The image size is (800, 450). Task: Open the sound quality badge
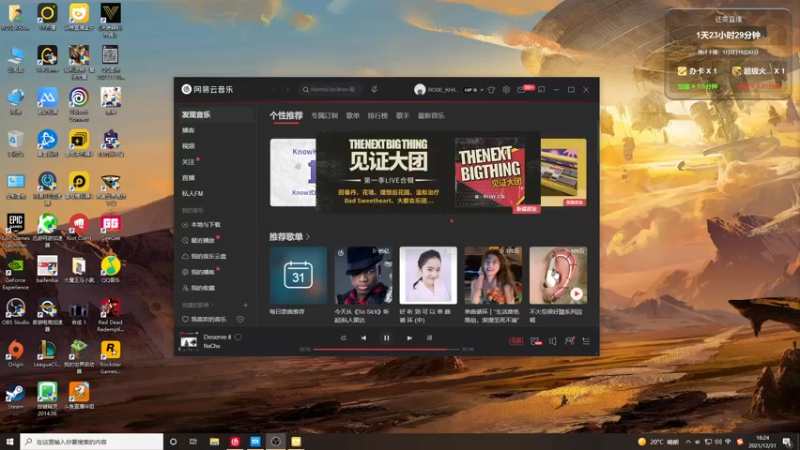[516, 341]
